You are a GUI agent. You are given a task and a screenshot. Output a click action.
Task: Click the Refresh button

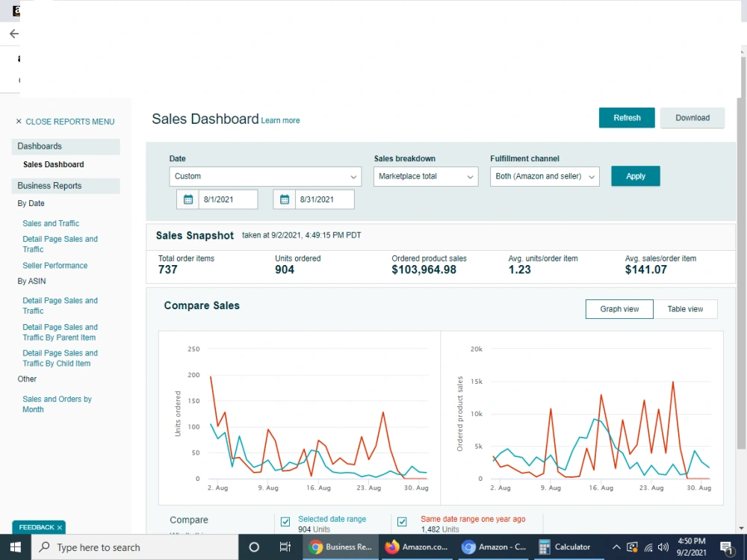[627, 118]
